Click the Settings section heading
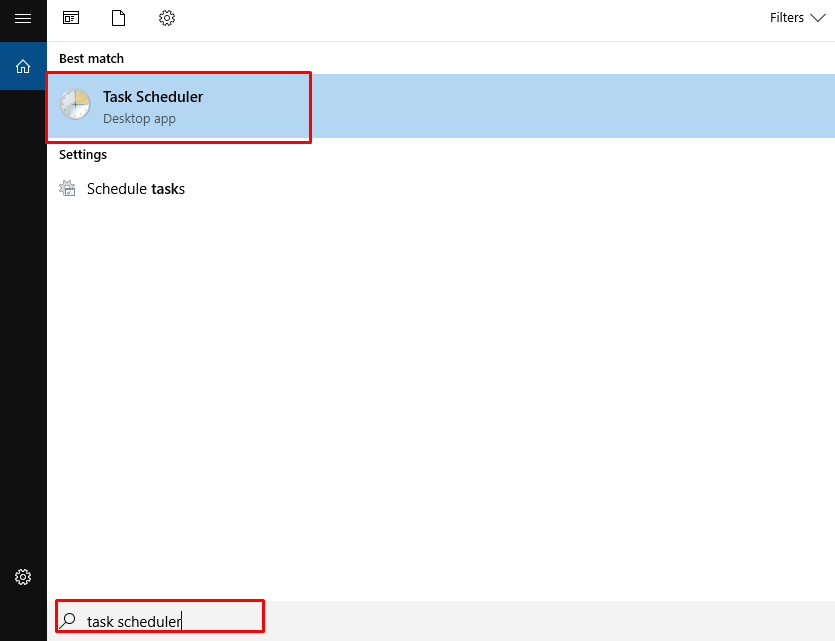835x641 pixels. pos(83,155)
